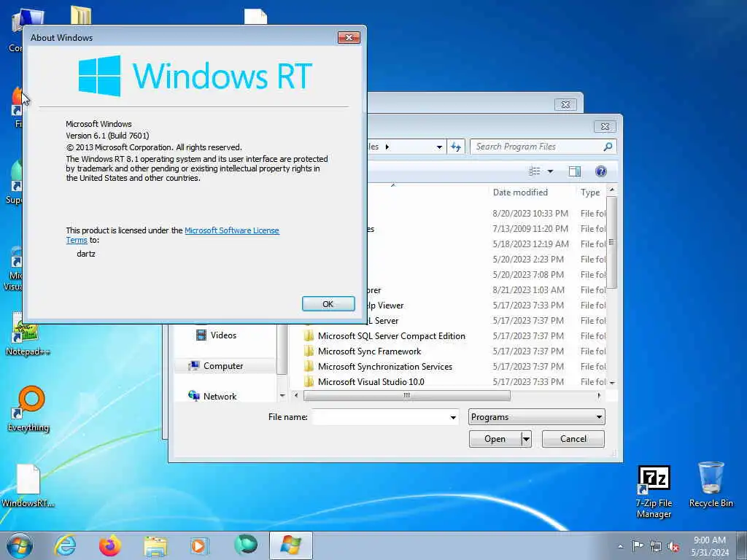Close the About Windows dialog

pos(349,38)
